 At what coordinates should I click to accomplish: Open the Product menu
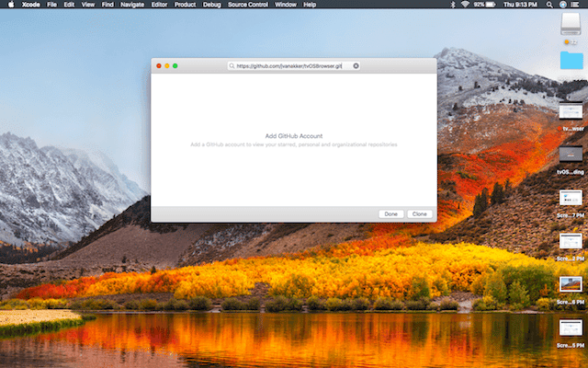[x=185, y=5]
